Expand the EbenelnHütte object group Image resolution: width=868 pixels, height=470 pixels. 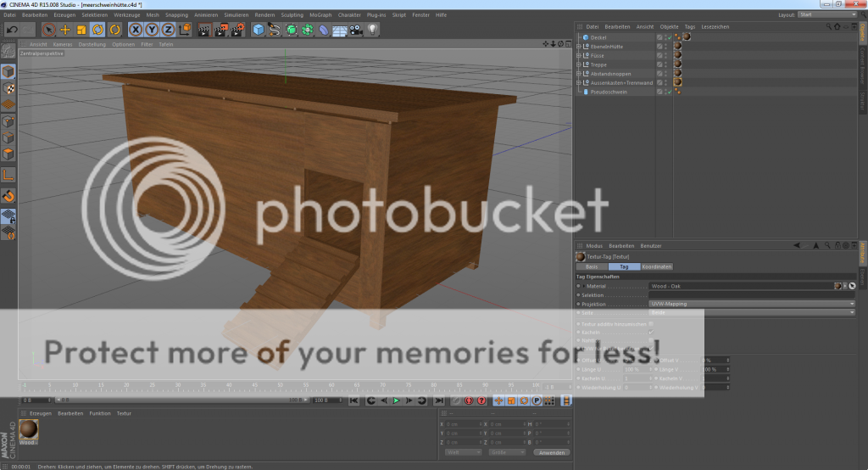click(578, 47)
